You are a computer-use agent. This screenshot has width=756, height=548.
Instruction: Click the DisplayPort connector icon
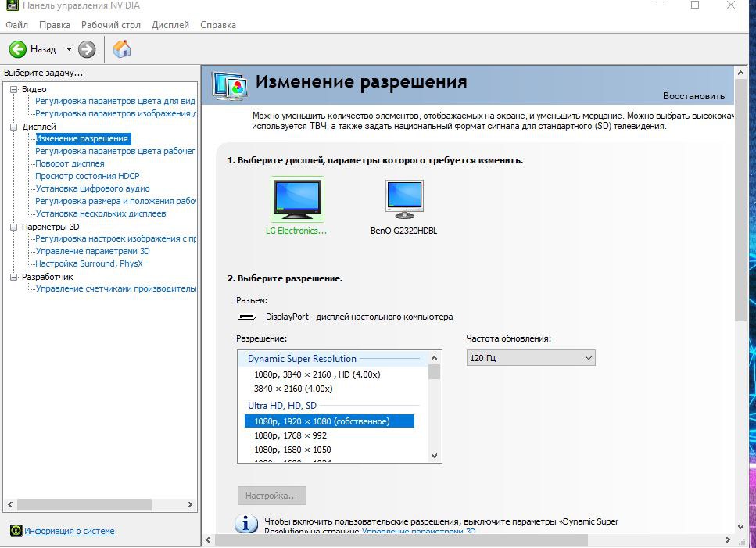point(247,317)
